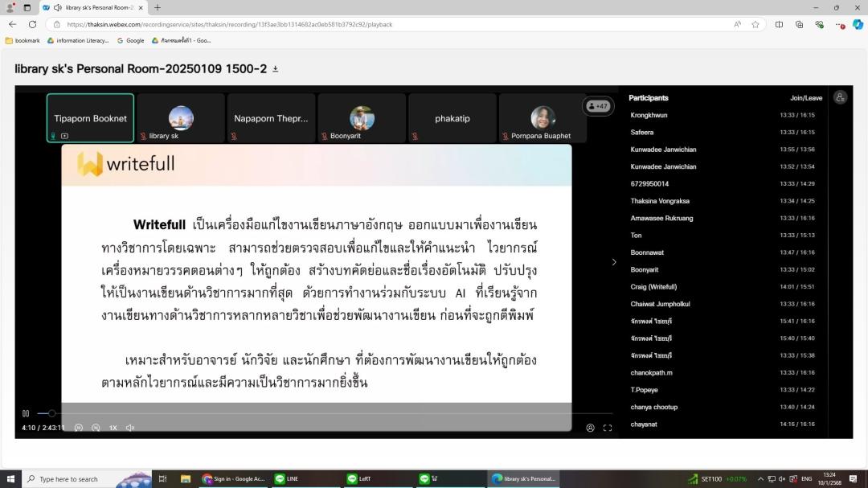
Task: Select Napaporn Thepr... participant tile
Action: pyautogui.click(x=272, y=118)
